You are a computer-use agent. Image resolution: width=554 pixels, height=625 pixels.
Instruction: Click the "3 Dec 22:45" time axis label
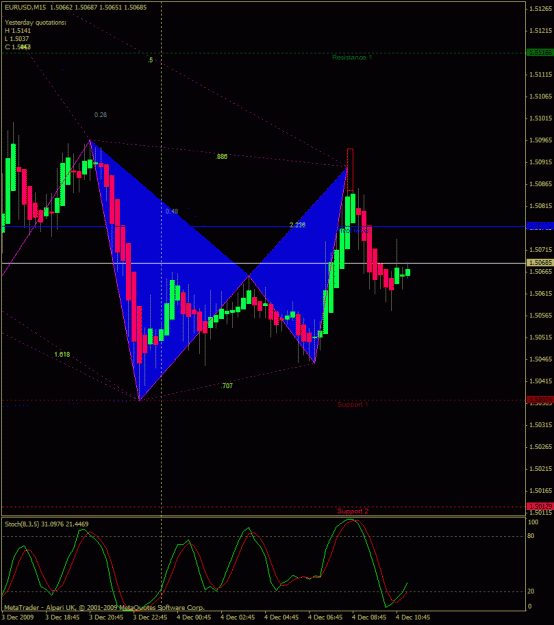click(150, 617)
